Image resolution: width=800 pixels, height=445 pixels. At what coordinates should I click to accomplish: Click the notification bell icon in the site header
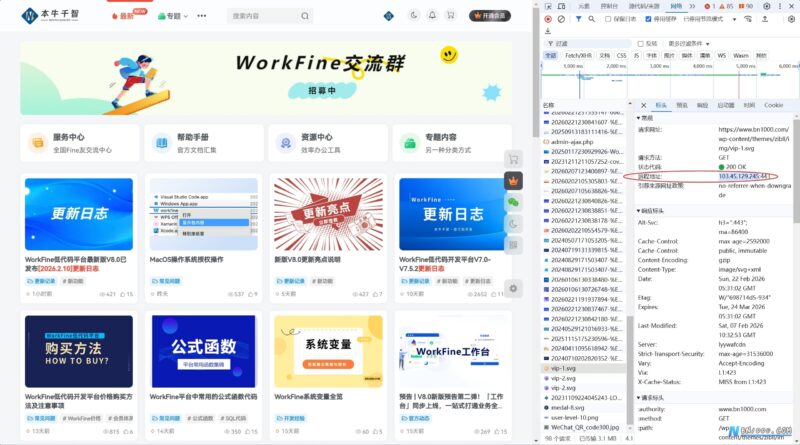[432, 15]
